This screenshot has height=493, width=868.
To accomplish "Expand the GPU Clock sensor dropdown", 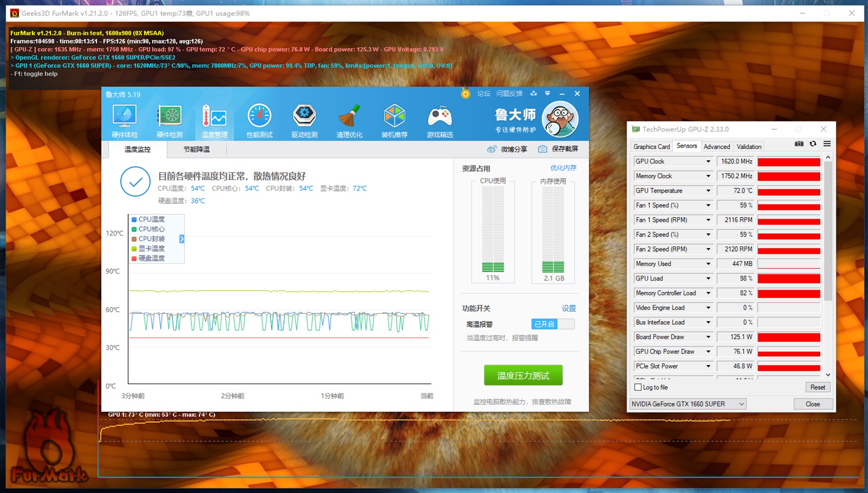I will (708, 161).
